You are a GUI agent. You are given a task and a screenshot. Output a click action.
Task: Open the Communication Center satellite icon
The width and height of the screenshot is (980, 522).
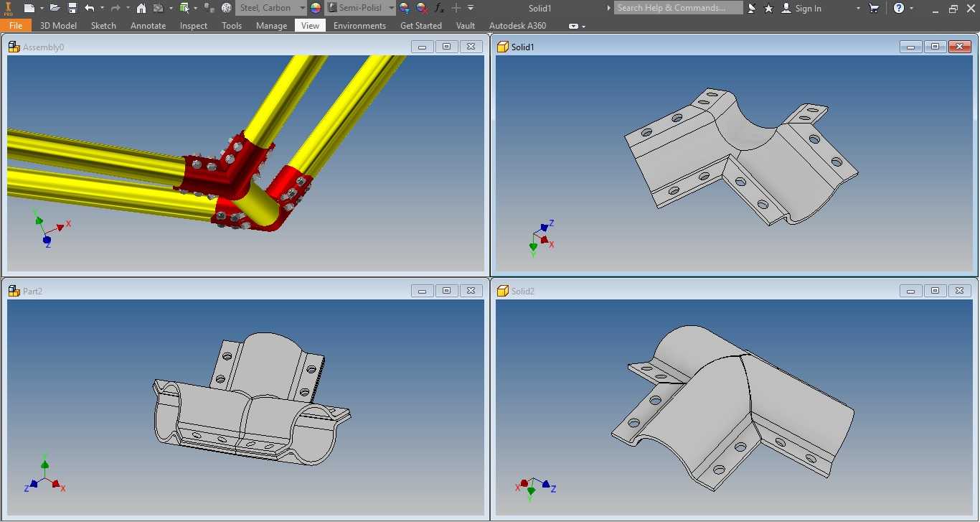[752, 8]
